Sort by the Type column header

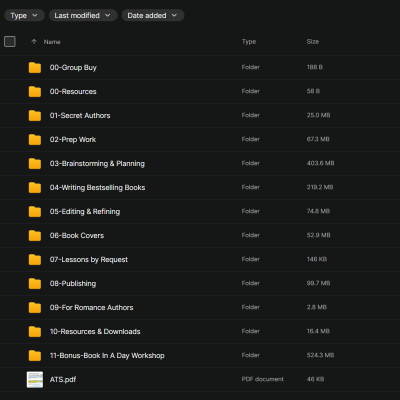pyautogui.click(x=249, y=42)
